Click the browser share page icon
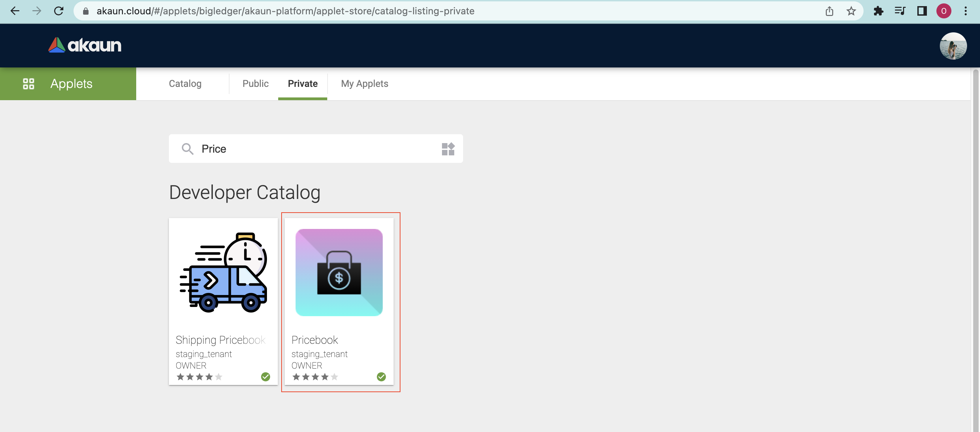Screen dimensions: 980x432 (x=829, y=11)
